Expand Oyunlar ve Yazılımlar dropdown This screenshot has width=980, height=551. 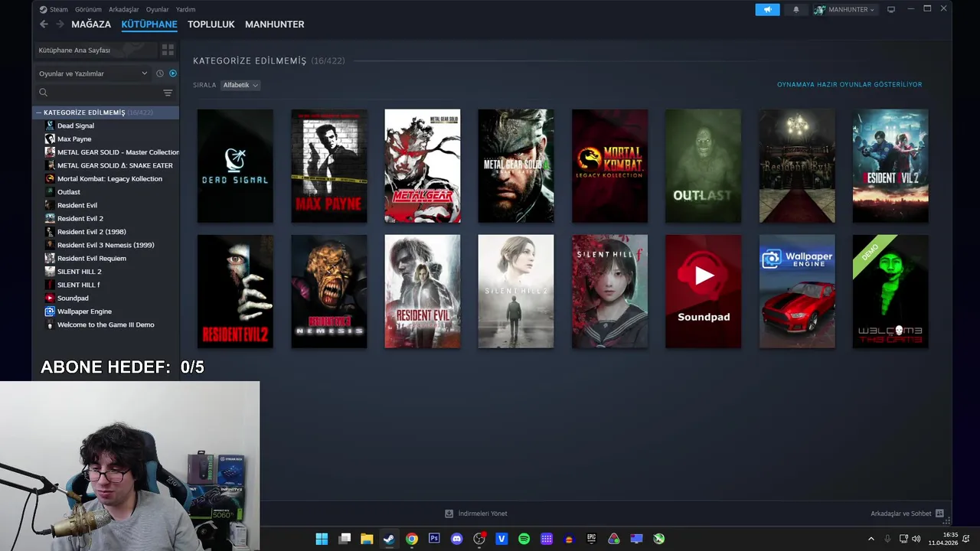pos(93,73)
